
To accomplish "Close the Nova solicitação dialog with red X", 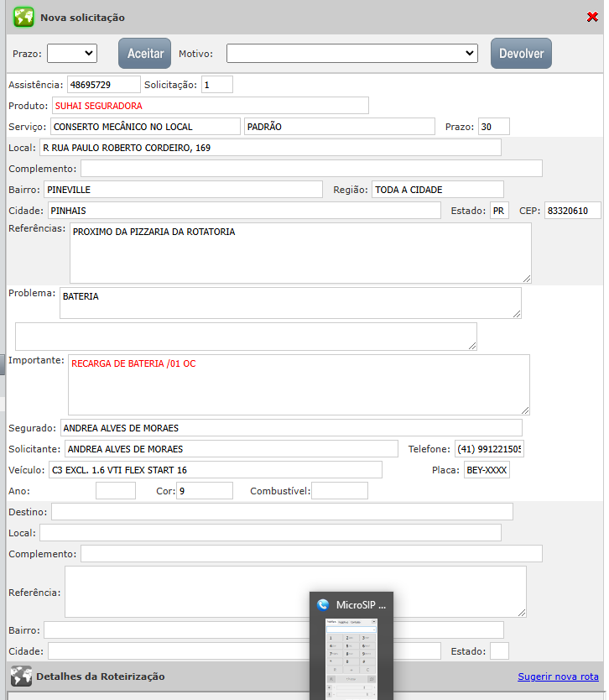I will tap(592, 17).
